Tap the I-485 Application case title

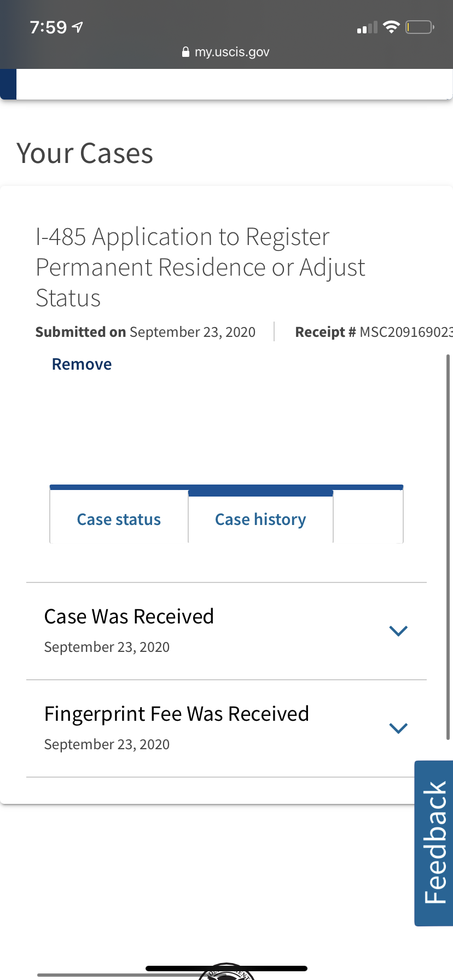[x=200, y=267]
